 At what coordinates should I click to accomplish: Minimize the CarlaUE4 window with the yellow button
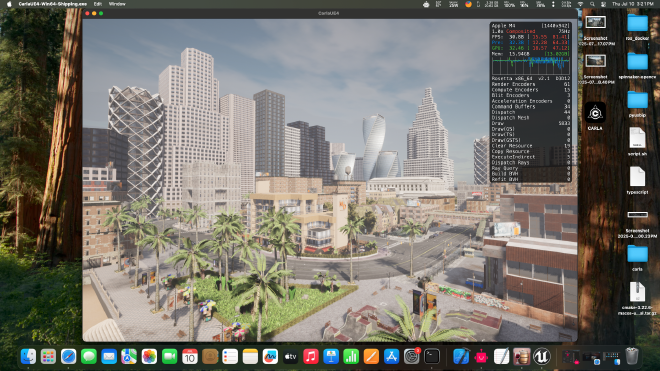(94, 13)
